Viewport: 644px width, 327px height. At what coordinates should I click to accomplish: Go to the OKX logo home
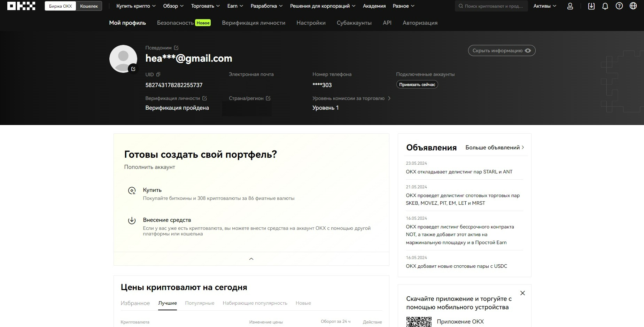pos(21,6)
